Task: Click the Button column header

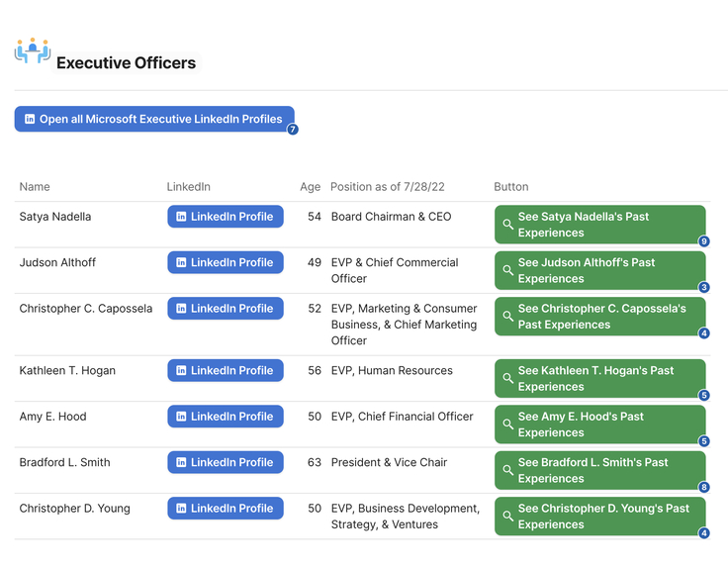Action: pos(511,187)
